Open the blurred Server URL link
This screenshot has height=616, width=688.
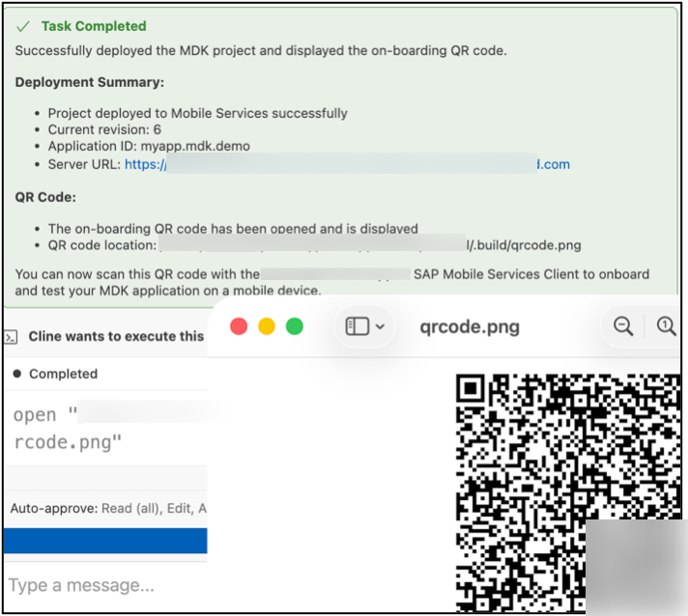coord(347,164)
